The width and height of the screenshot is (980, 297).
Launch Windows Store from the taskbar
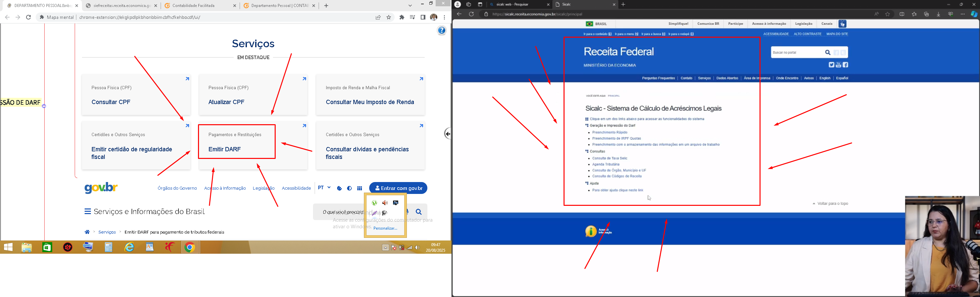click(47, 247)
